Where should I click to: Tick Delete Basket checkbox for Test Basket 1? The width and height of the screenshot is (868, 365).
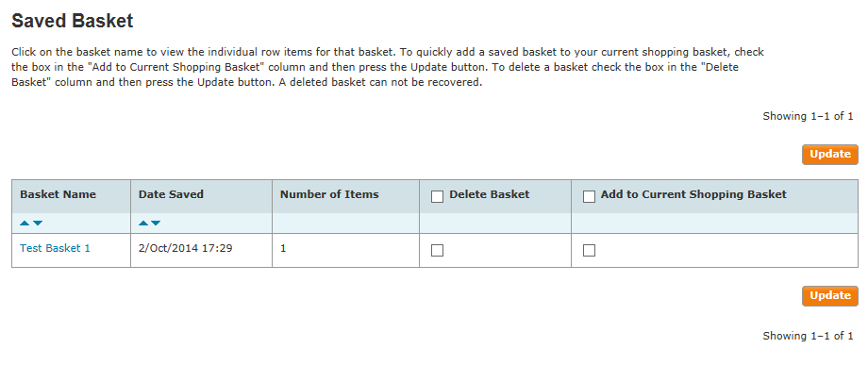pyautogui.click(x=438, y=251)
